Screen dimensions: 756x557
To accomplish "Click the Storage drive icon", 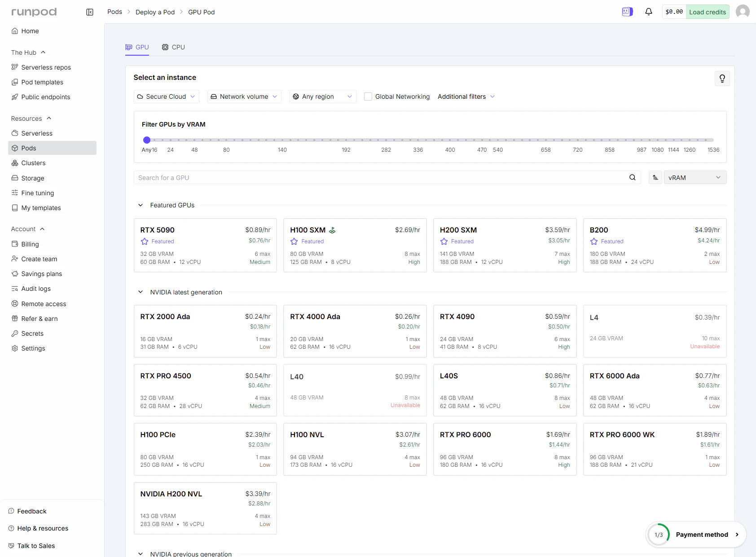I will pos(15,178).
